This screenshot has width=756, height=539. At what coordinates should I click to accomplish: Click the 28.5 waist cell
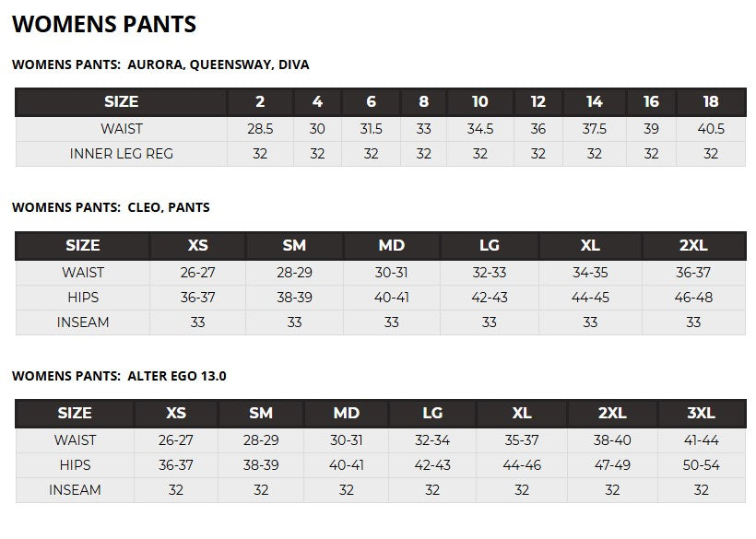pyautogui.click(x=260, y=129)
